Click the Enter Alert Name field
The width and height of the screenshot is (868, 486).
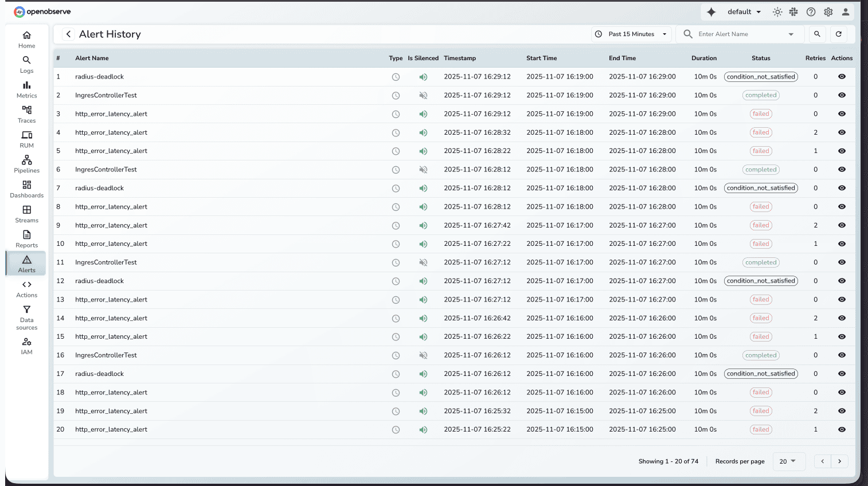point(740,34)
